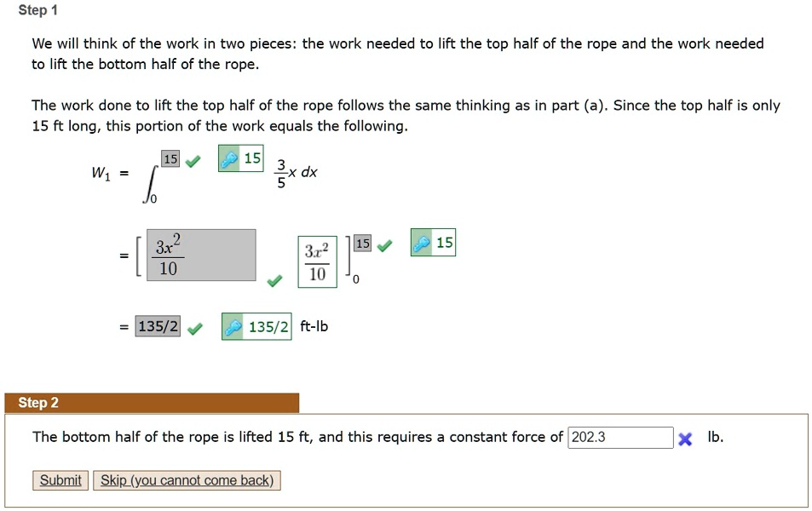Screen dimensions: 812x511
Task: Open the Skip (you cannot come back) link
Action: point(187,480)
